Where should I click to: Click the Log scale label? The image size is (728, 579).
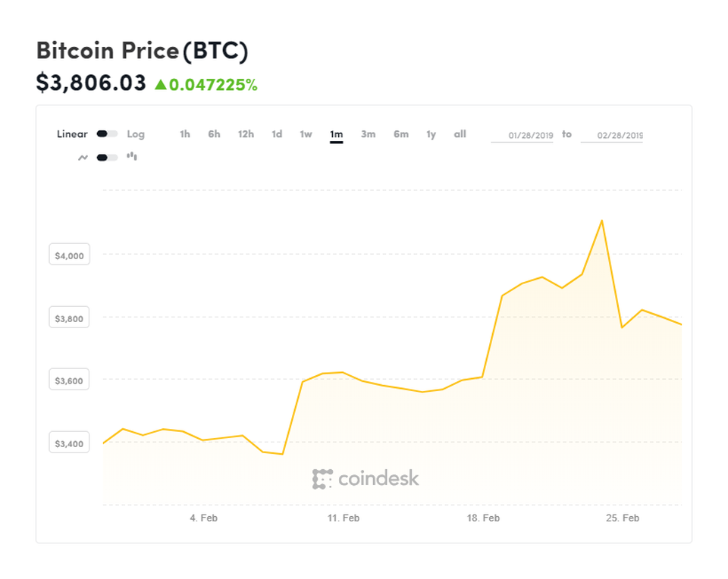(x=136, y=134)
